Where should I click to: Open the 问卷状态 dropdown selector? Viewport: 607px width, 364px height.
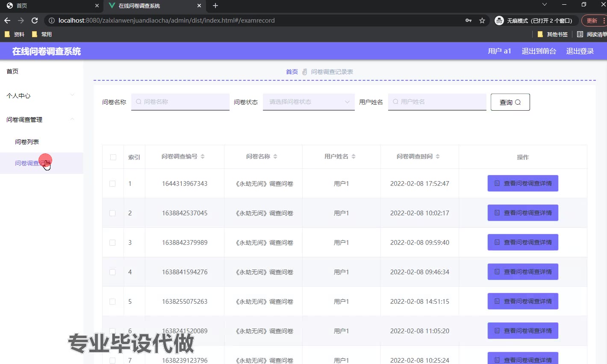[309, 102]
